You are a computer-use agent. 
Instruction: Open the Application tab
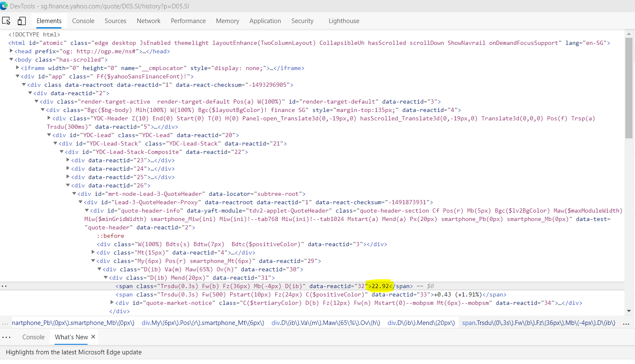coord(265,21)
